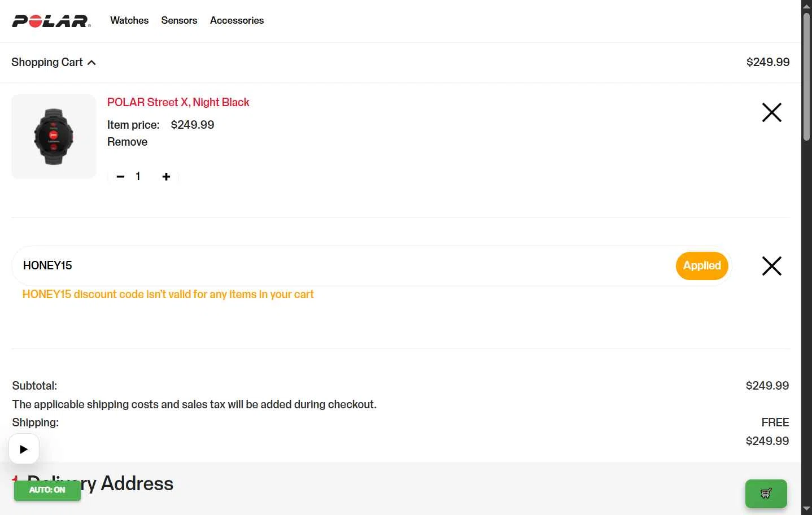Open the green shopping cart icon button

766,494
